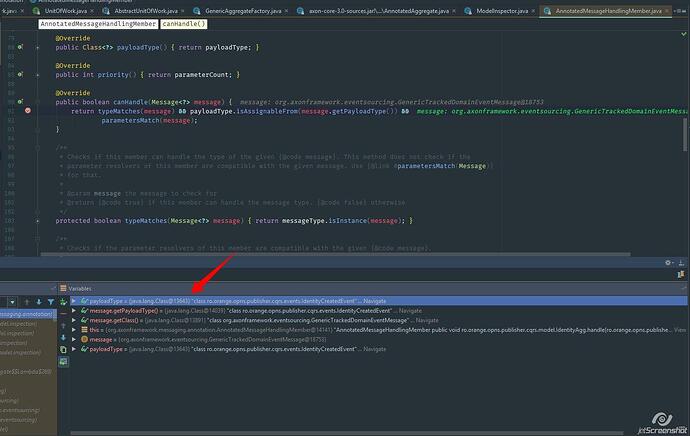Click Navigate link on the selected payloadType row

(x=374, y=301)
